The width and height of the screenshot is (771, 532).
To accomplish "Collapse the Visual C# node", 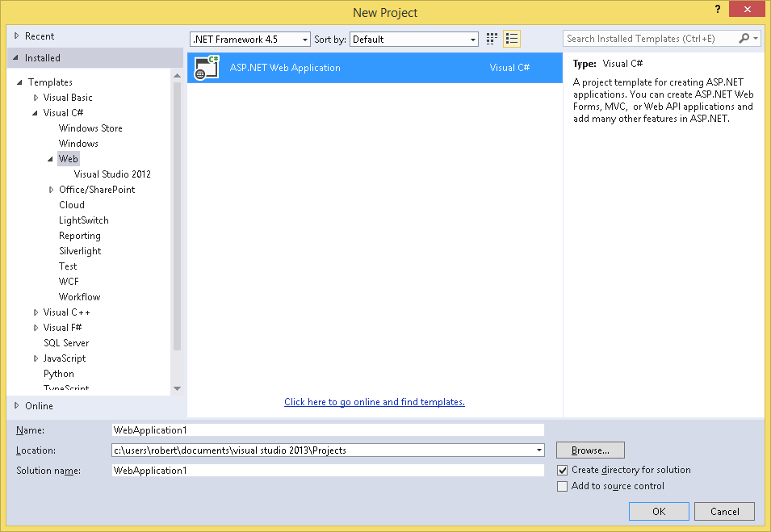I will click(35, 113).
